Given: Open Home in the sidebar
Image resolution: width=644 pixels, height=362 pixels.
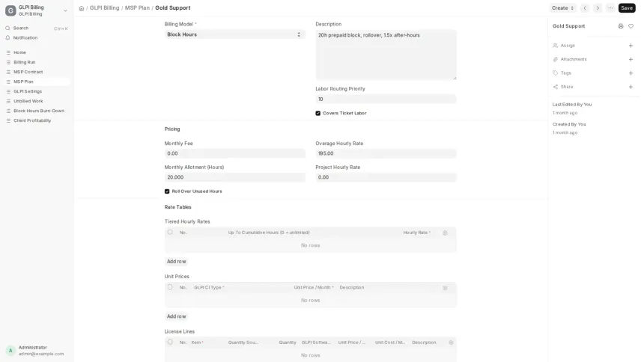Looking at the screenshot, I should [x=37, y=52].
